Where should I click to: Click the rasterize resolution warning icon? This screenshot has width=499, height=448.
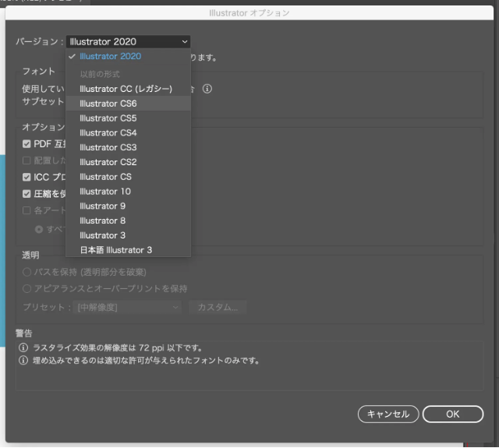click(23, 348)
